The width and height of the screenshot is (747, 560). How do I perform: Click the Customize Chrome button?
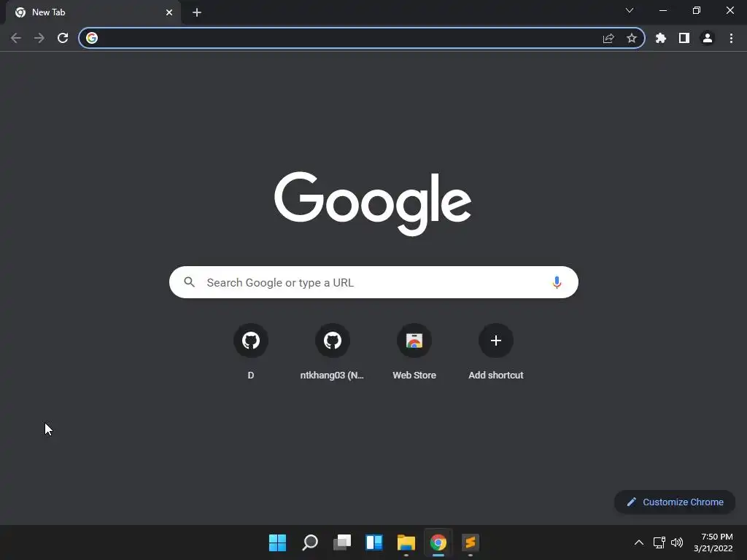[675, 502]
